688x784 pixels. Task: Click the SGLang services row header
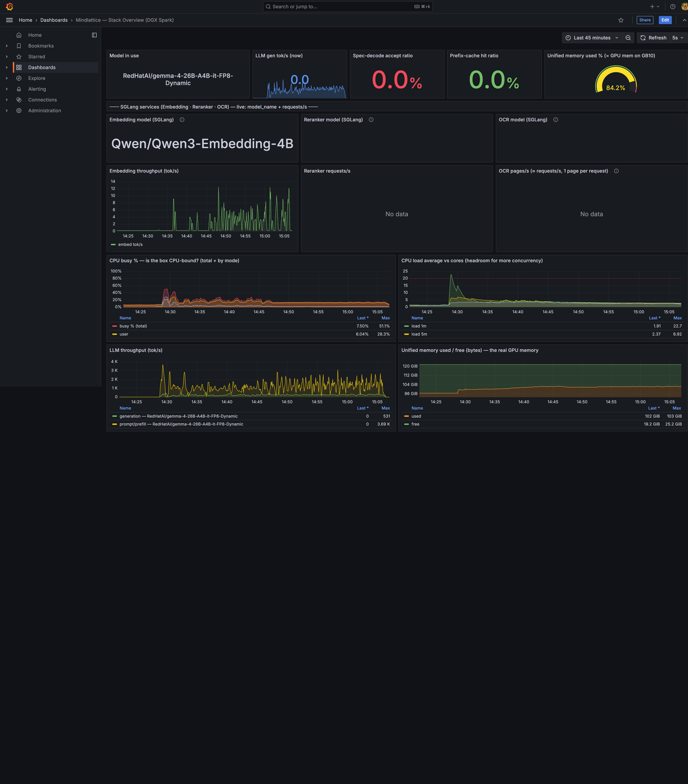(214, 107)
